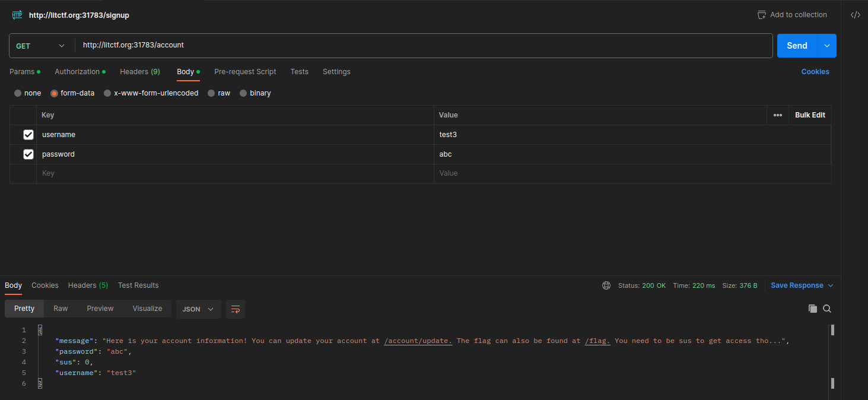Viewport: 868px width, 400px height.
Task: Uncheck the password row checkbox
Action: [28, 154]
